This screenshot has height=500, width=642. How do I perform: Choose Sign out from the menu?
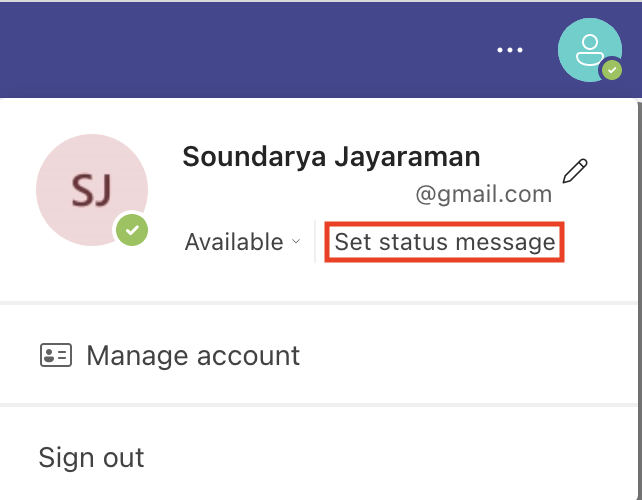(x=92, y=458)
